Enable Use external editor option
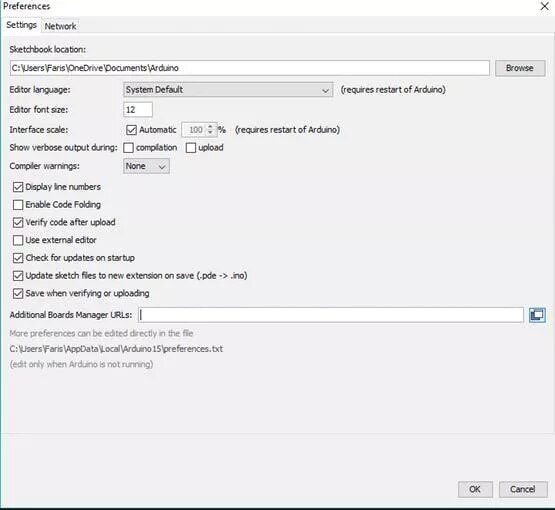This screenshot has width=555, height=510. (18, 240)
